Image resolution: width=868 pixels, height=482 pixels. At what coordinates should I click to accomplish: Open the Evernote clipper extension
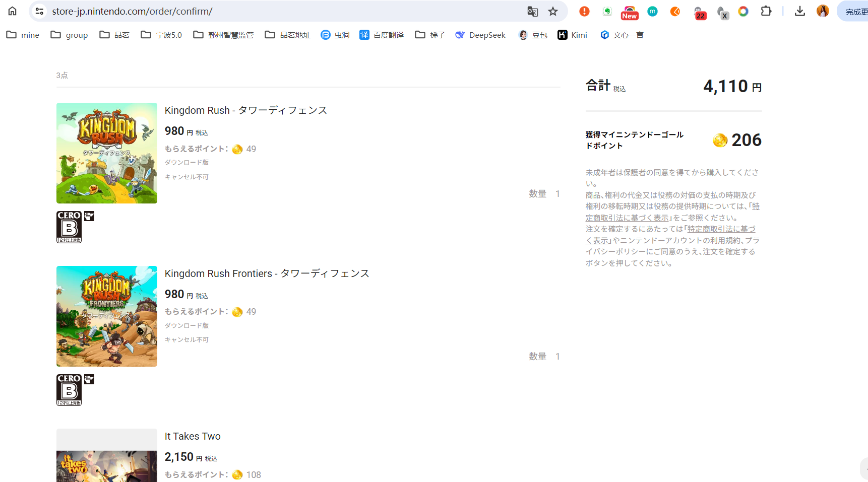[x=607, y=11]
